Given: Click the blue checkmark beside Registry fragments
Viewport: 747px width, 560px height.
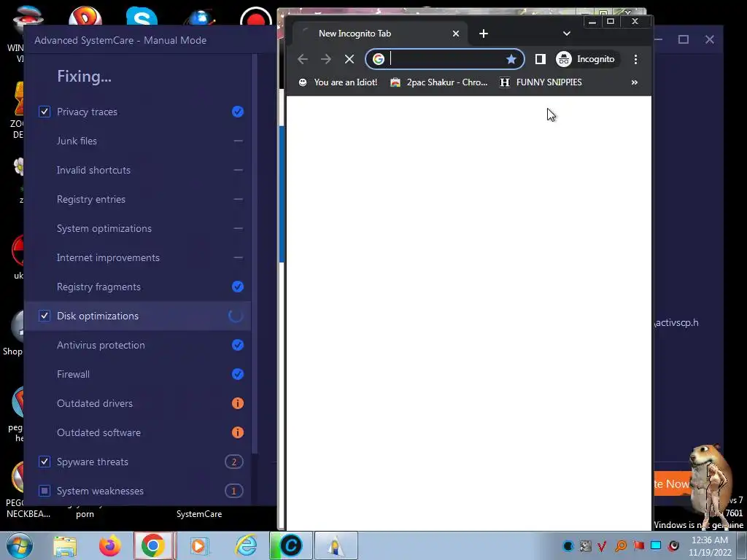Looking at the screenshot, I should 238,287.
